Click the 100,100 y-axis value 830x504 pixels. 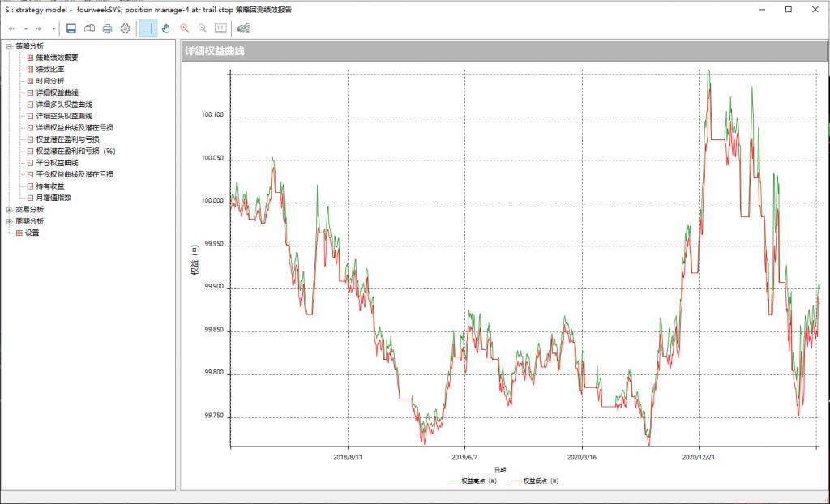tap(214, 115)
